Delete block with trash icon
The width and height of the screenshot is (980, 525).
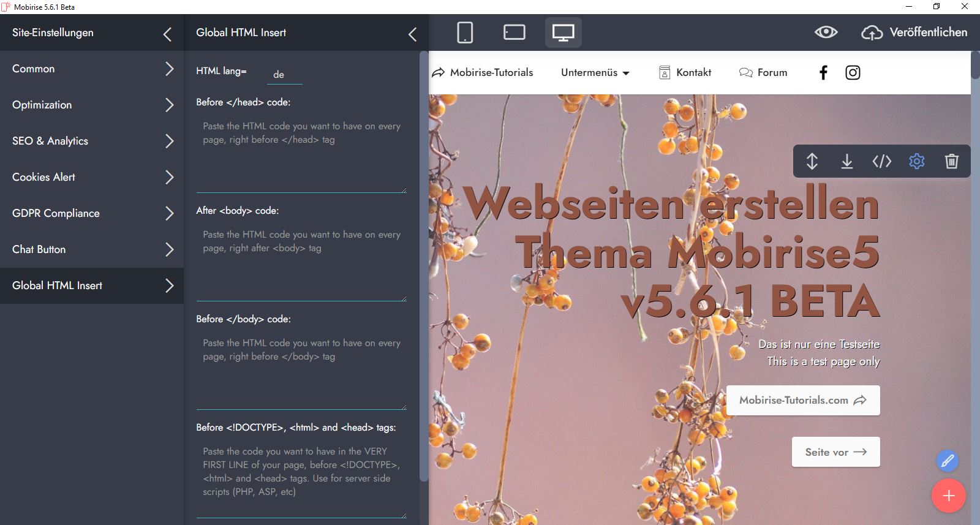click(951, 161)
